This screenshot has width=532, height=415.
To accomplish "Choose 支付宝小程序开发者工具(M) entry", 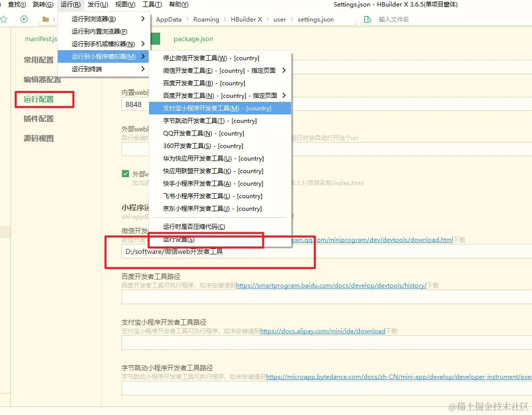I will (220, 108).
